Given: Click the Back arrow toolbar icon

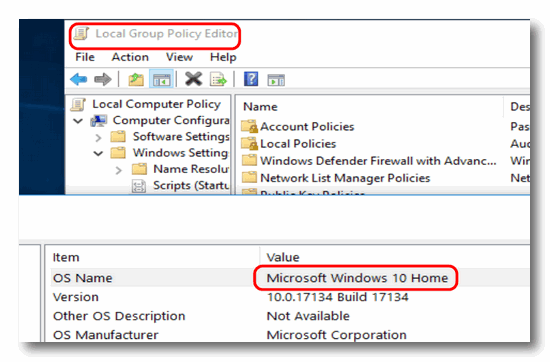Looking at the screenshot, I should point(79,79).
